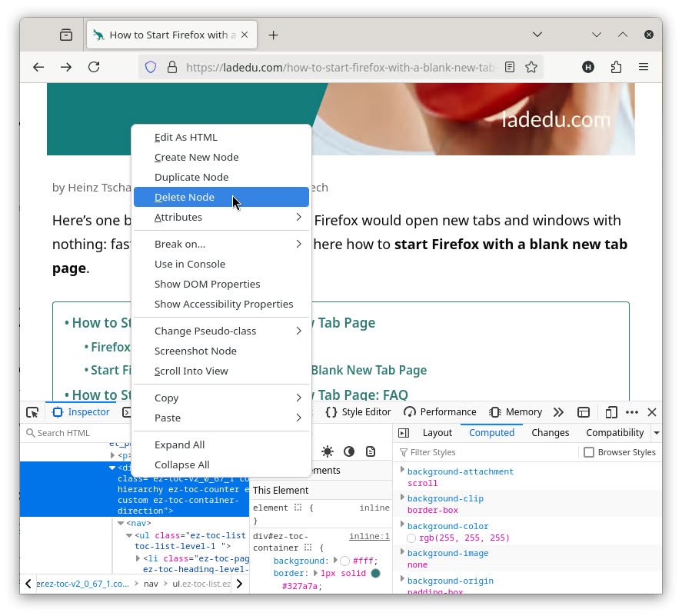Viewport: 682px width, 616px height.
Task: Collapse the nav element in markup
Action: [121, 524]
